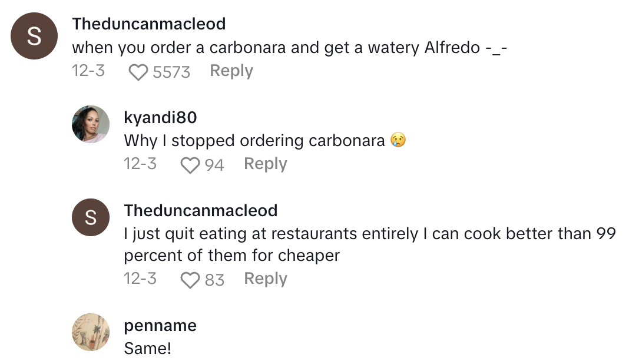
Task: Like Theduncanmacleod's carbonara comment via heart icon
Action: pos(138,71)
